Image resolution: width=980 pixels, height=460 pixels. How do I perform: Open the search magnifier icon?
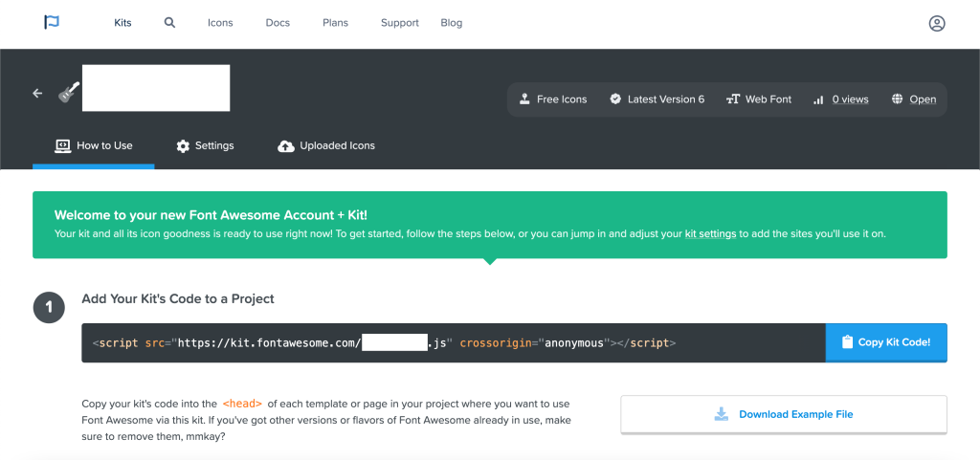click(169, 22)
